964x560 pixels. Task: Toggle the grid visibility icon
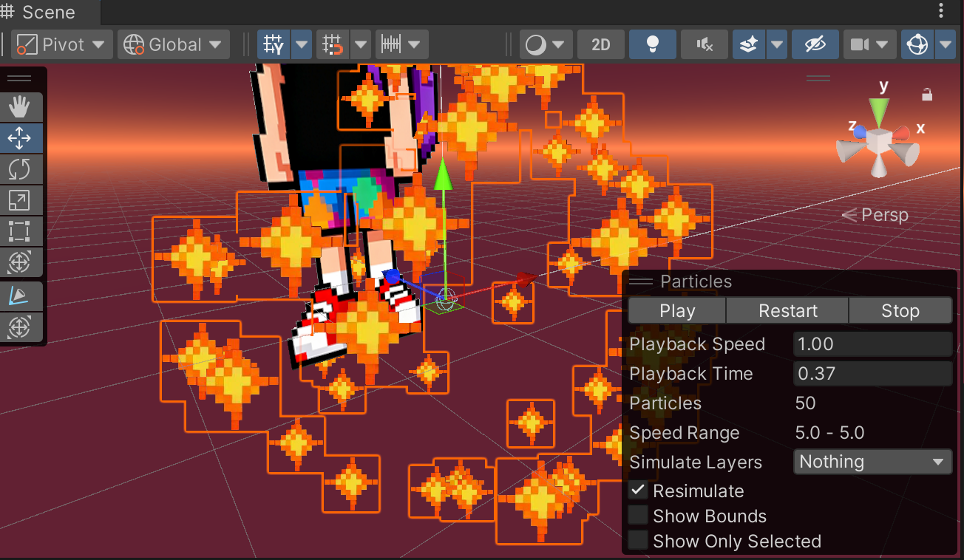coord(274,45)
